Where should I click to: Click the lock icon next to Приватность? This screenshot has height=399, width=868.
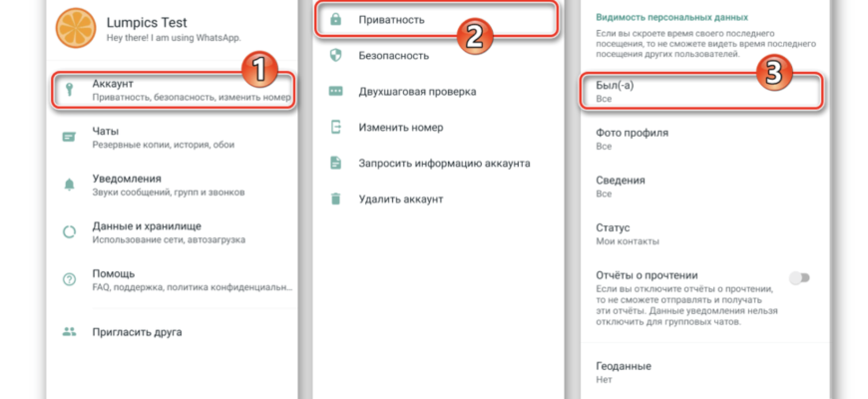pyautogui.click(x=335, y=19)
